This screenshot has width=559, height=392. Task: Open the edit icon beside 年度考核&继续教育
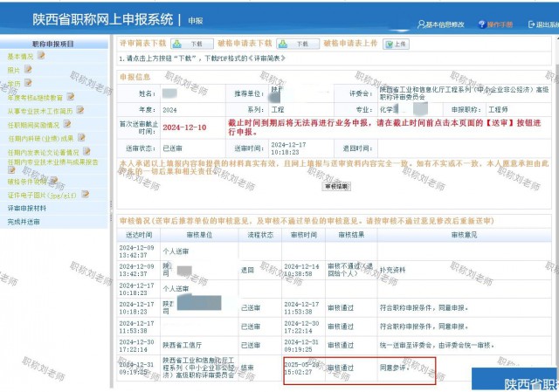pos(70,97)
